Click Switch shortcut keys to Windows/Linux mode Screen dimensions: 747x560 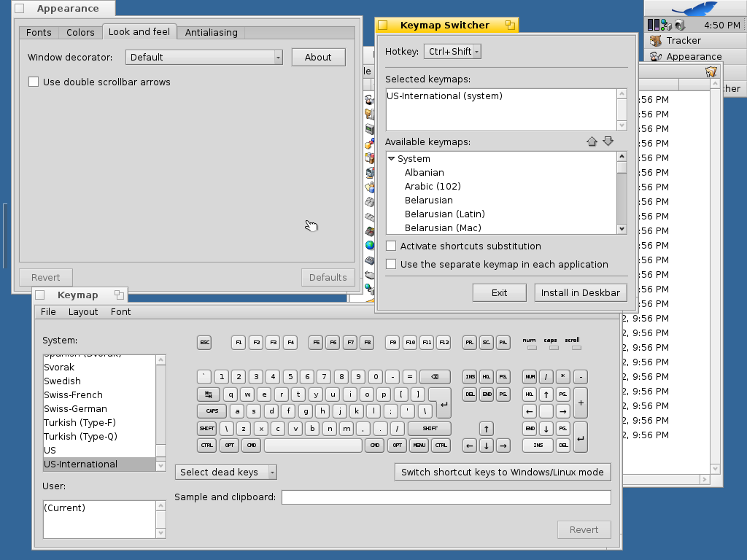click(x=503, y=472)
